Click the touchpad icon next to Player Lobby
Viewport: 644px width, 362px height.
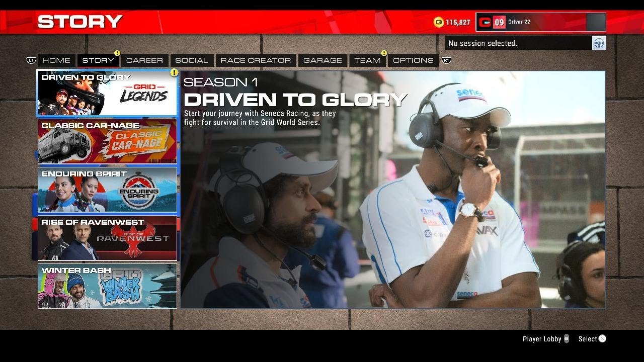click(566, 339)
